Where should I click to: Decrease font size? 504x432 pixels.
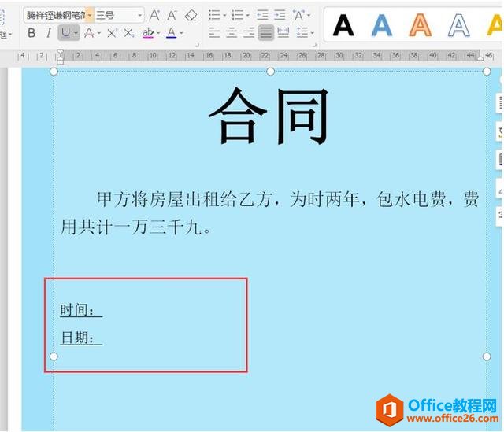pos(172,15)
